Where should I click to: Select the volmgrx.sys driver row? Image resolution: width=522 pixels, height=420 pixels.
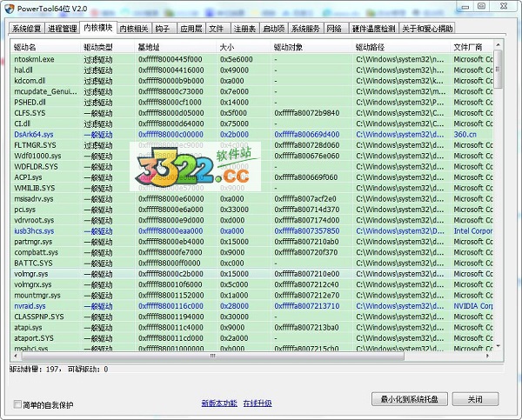(x=252, y=284)
